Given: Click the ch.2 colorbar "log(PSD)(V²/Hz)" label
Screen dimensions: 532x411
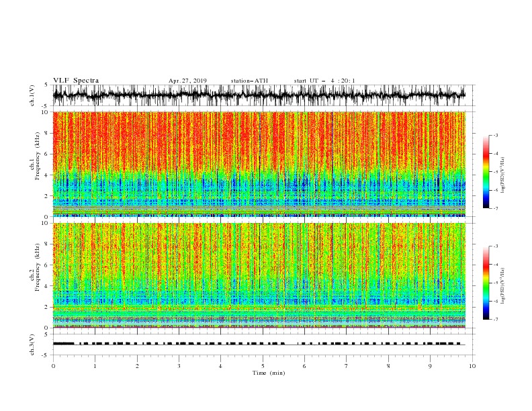Looking at the screenshot, I should 502,286.
